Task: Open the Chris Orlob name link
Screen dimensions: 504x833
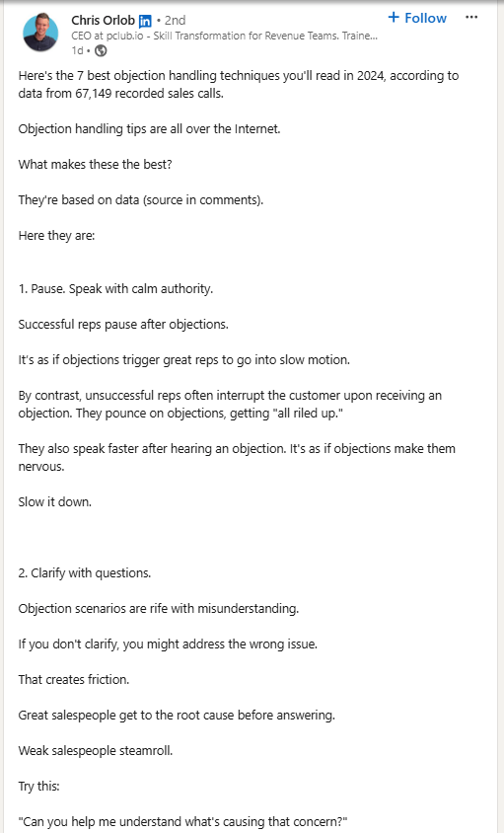Action: 103,20
